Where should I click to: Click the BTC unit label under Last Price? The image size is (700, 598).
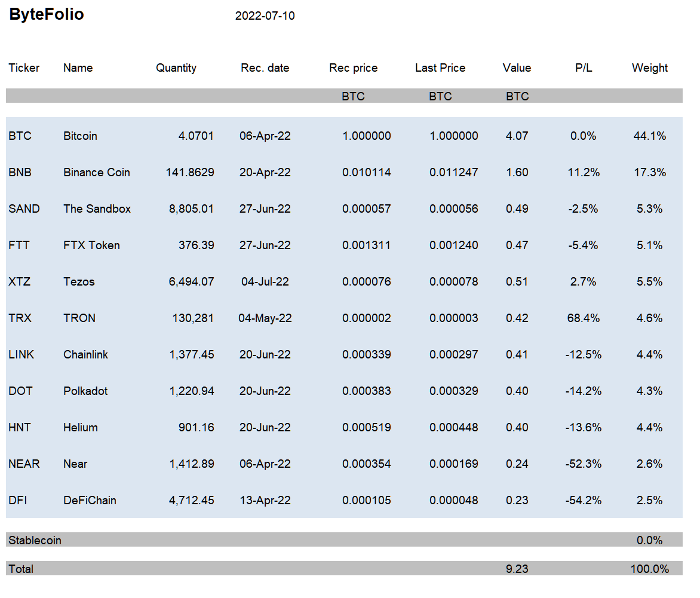point(440,96)
